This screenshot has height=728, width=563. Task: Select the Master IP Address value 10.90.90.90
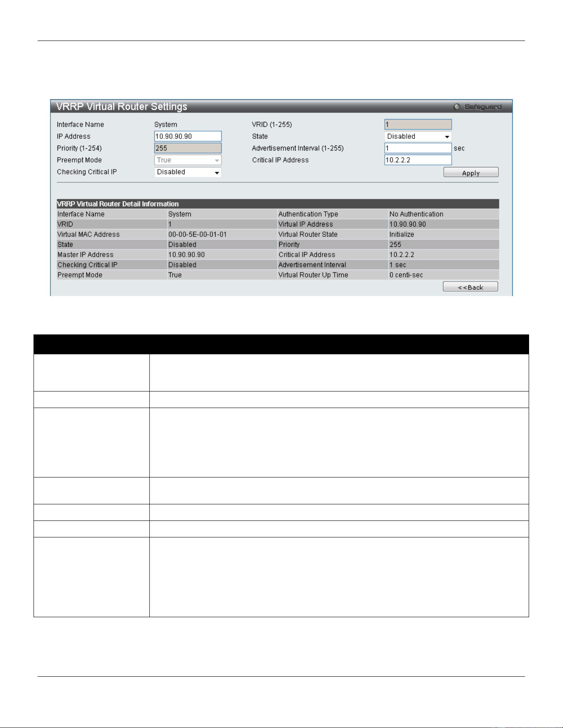coord(186,255)
